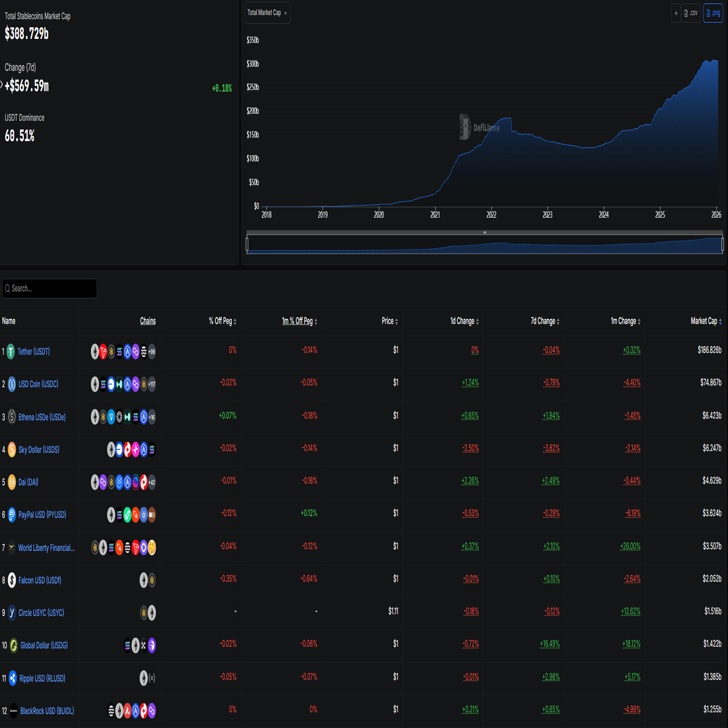Screen dimensions: 728x728
Task: Click the Tron chain icon beside Tether
Action: point(103,351)
